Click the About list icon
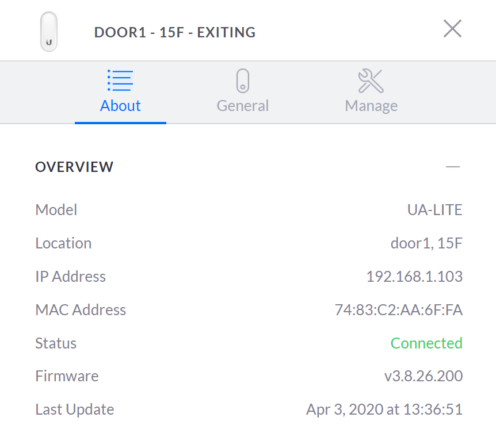The image size is (496, 448). (x=120, y=81)
